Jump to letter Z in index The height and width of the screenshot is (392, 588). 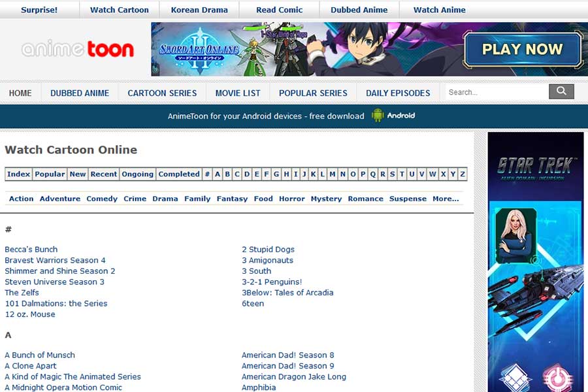[463, 174]
